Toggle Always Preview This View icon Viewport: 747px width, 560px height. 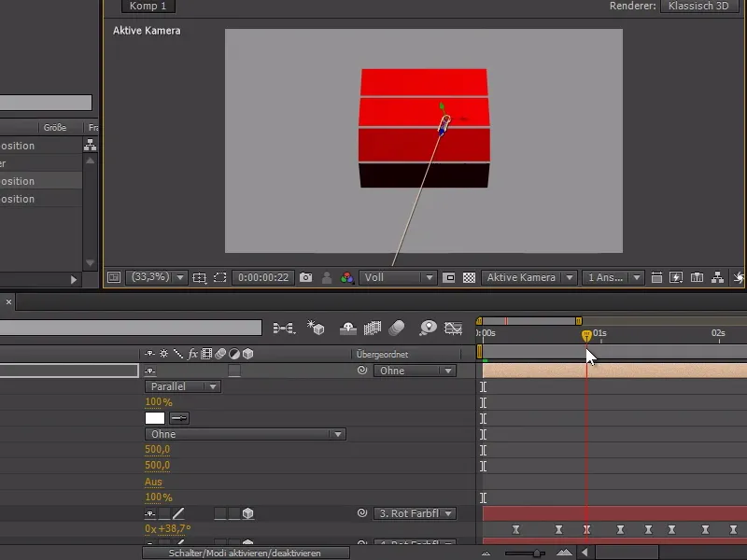[114, 277]
